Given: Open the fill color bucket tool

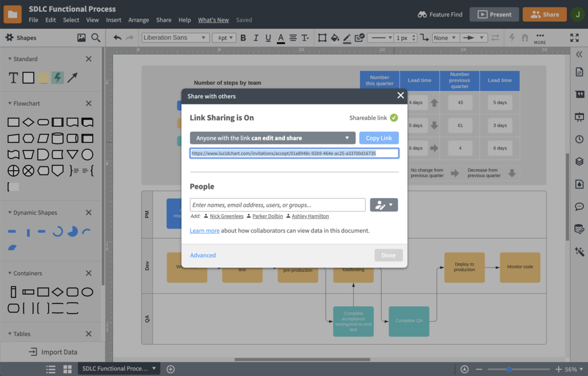Looking at the screenshot, I should pos(334,38).
